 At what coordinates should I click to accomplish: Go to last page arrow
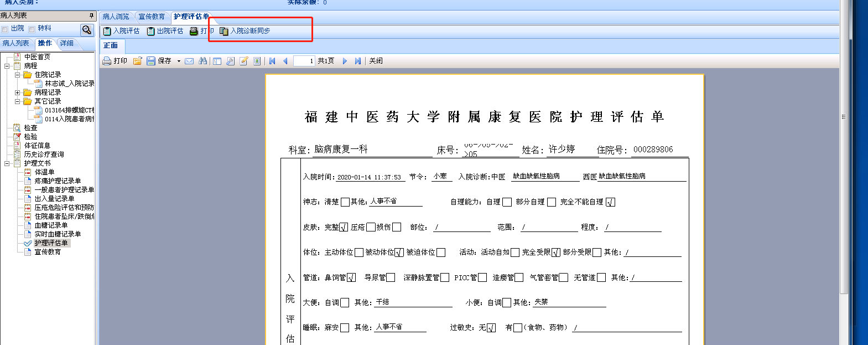[358, 61]
